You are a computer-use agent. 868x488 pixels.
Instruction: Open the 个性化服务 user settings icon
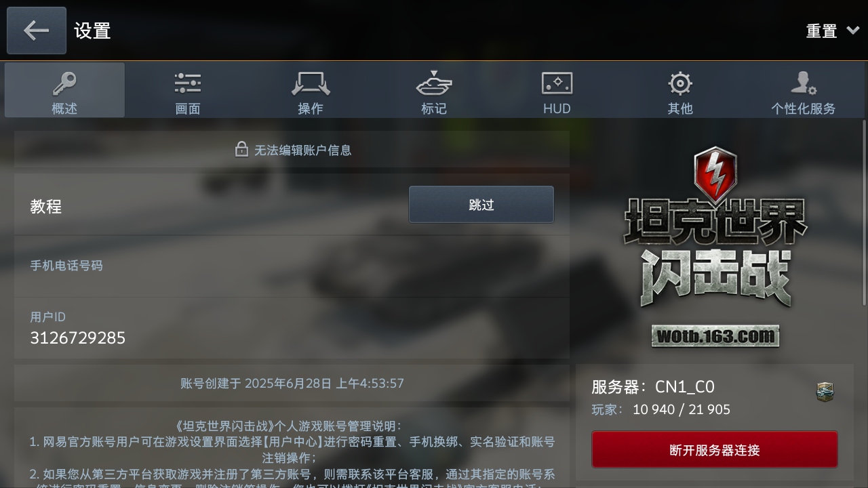(x=803, y=83)
